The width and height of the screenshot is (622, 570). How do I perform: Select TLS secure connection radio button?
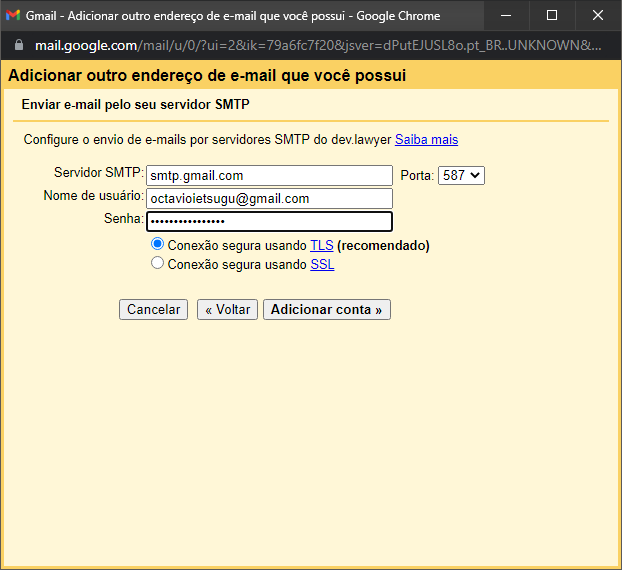157,244
